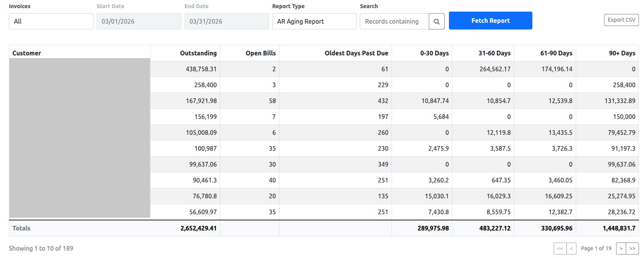The width and height of the screenshot is (644, 258).
Task: Open the Report Type dropdown AR Aging Report
Action: point(314,21)
